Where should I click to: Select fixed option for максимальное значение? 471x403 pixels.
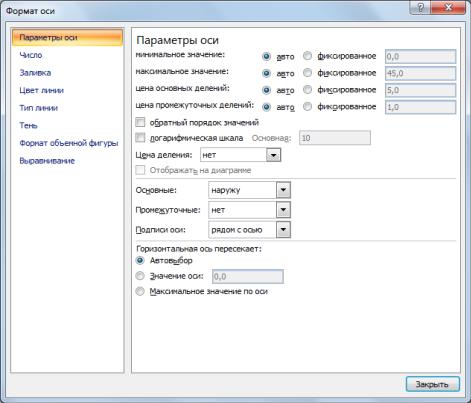tap(307, 73)
